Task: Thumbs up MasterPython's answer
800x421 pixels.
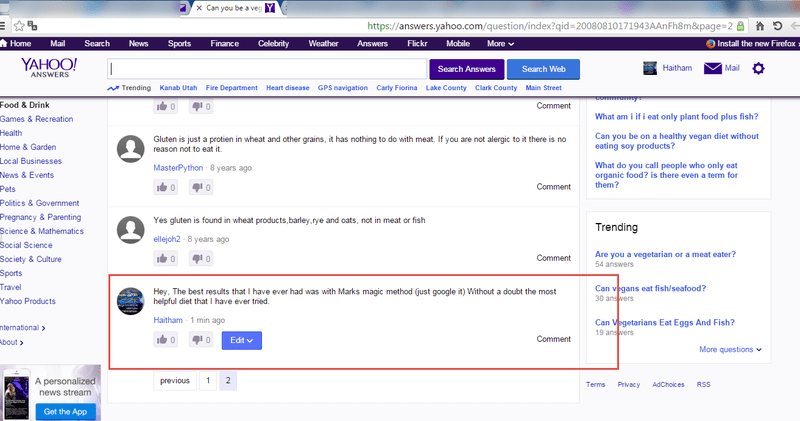Action: pyautogui.click(x=165, y=187)
